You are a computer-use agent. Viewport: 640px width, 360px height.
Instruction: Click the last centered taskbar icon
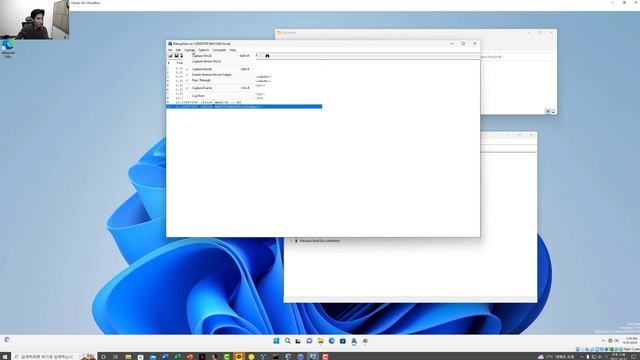click(x=365, y=341)
